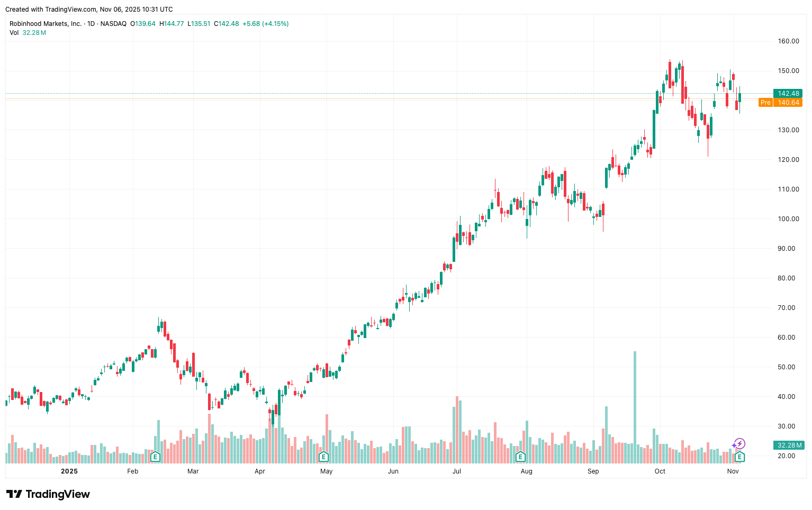This screenshot has width=812, height=510.
Task: Select the TradingView logo at bottom left
Action: (x=48, y=494)
